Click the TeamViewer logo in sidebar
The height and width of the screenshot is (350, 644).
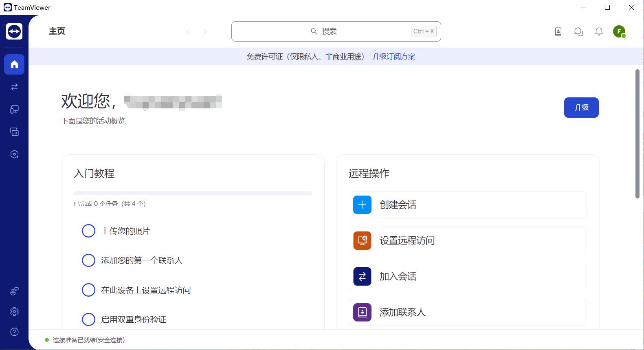coord(14,31)
